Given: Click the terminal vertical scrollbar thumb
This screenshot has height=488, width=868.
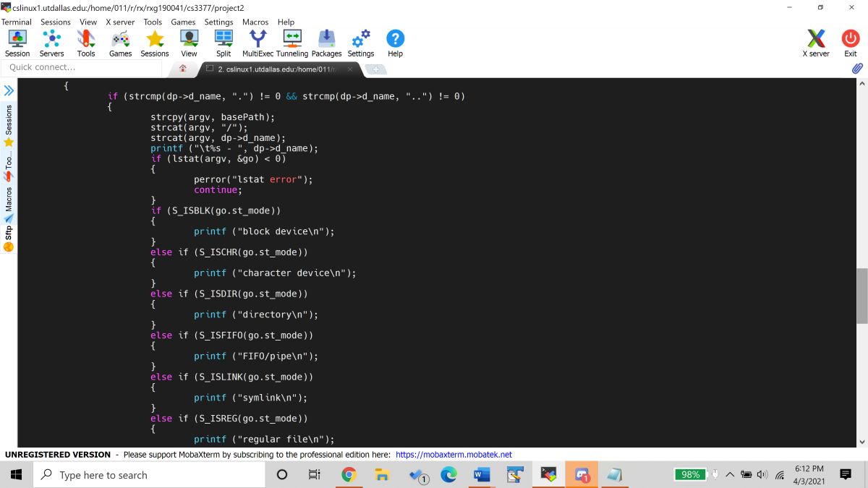Looking at the screenshot, I should (861, 296).
